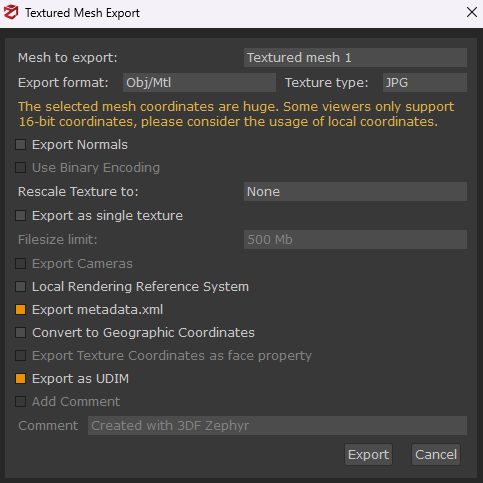Viewport: 483px width, 483px height.
Task: Open the Export format Obj/Mtl dropdown
Action: click(x=199, y=83)
